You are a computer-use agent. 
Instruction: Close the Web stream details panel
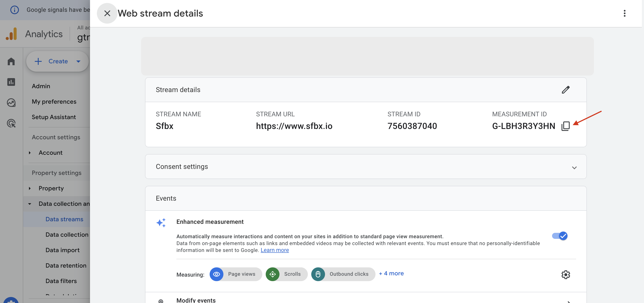click(107, 13)
